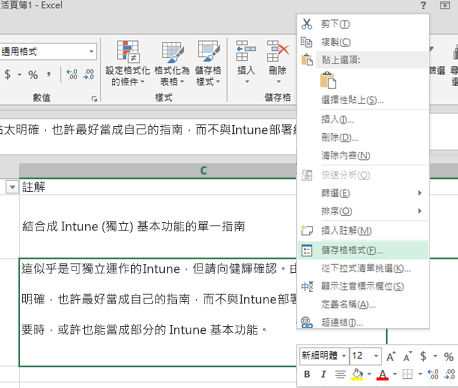The image size is (458, 388).
Task: Open 設定格式化的條件 conditional formatting
Action: tap(128, 63)
